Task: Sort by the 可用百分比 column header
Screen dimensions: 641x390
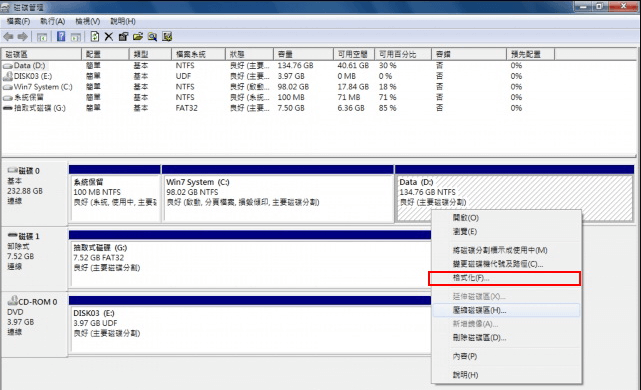Action: tap(403, 54)
